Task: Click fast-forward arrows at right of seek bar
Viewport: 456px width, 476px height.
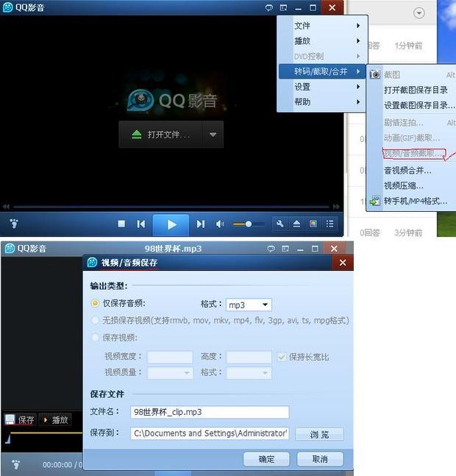Action: click(336, 207)
